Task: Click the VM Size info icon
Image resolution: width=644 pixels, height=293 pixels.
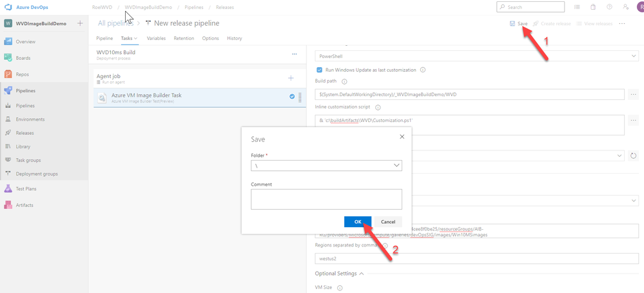Action: pyautogui.click(x=340, y=288)
